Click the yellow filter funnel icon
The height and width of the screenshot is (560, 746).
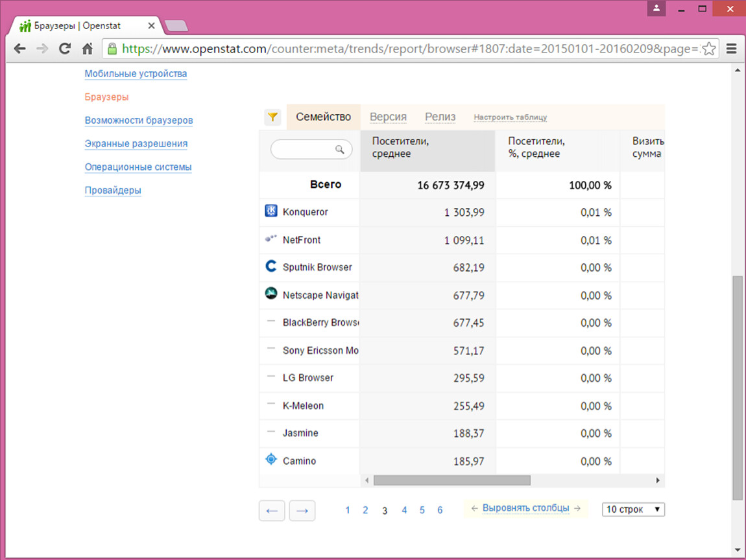(x=272, y=117)
